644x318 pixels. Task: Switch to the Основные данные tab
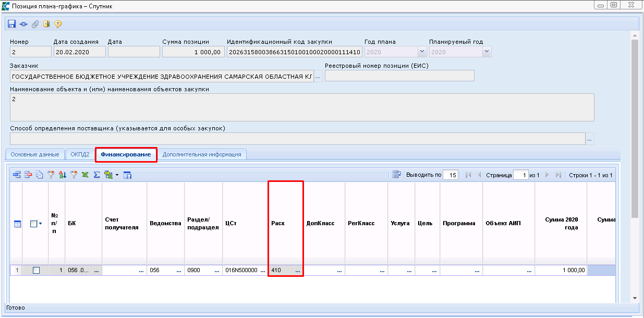(x=35, y=154)
